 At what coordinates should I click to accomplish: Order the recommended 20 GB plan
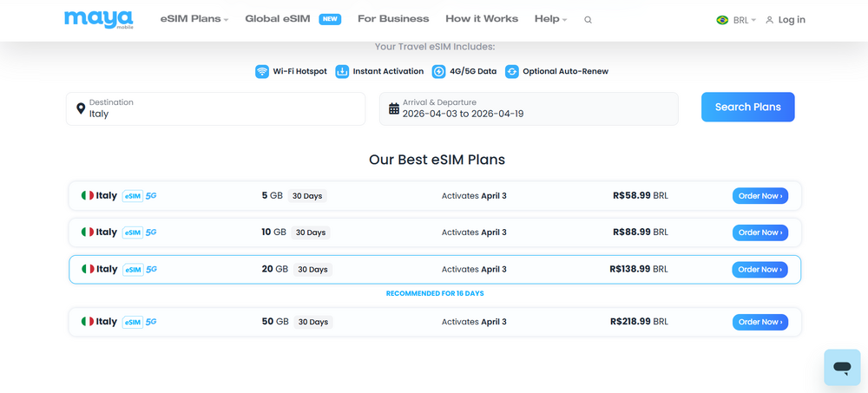pyautogui.click(x=759, y=270)
